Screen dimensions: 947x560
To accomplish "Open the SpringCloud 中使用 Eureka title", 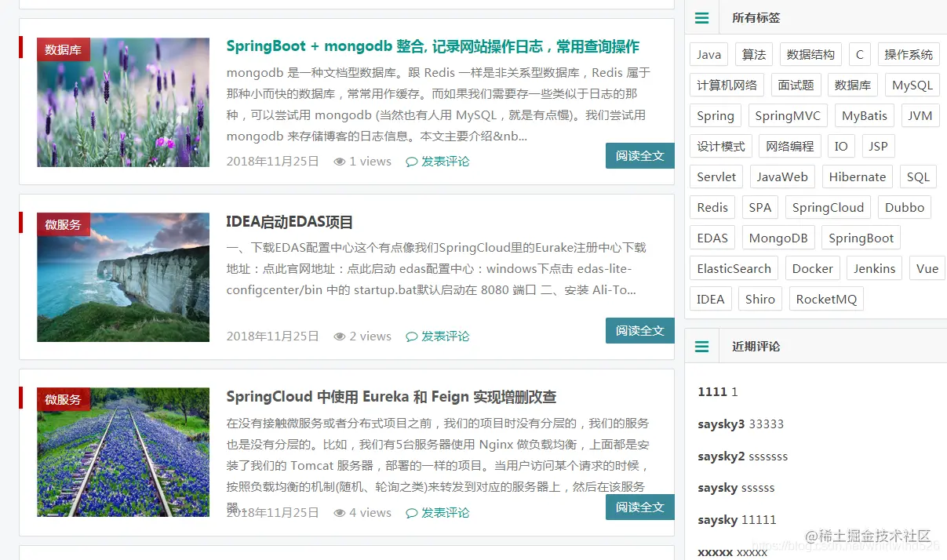I will (x=392, y=397).
